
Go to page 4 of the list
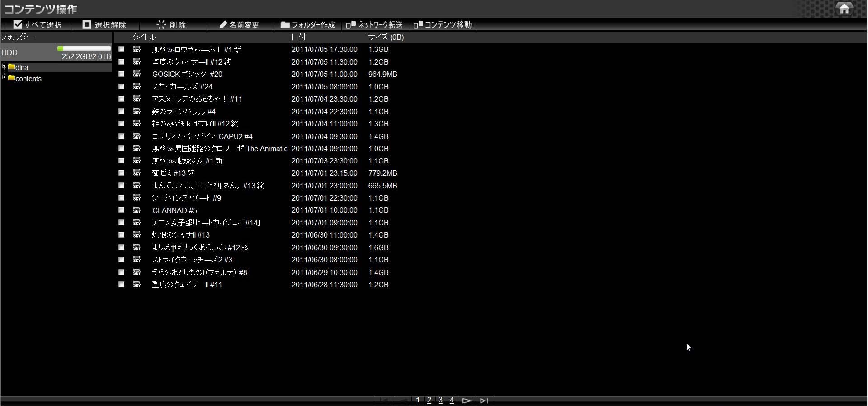coord(452,400)
